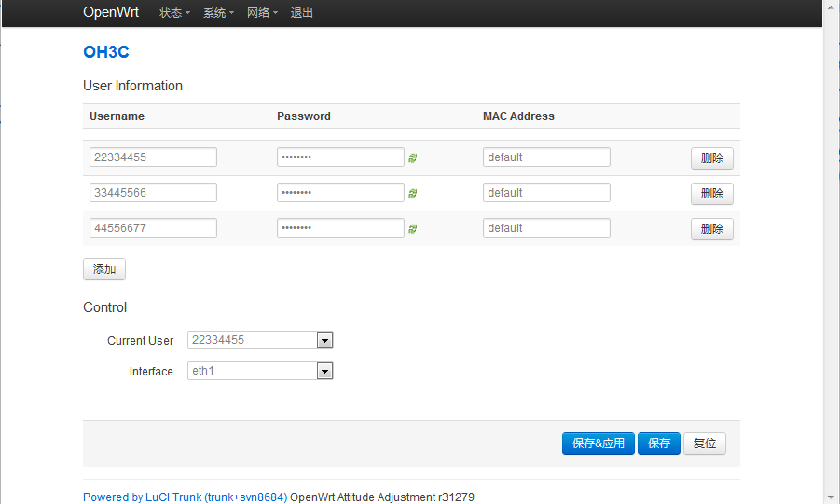Viewport: 840px width, 504px height.
Task: Delete the 44556677 user row
Action: [x=712, y=228]
